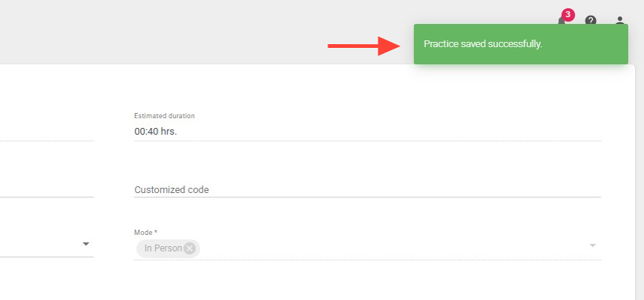Click the Estimated duration label
Viewport: 644px width, 300px height.
click(165, 116)
